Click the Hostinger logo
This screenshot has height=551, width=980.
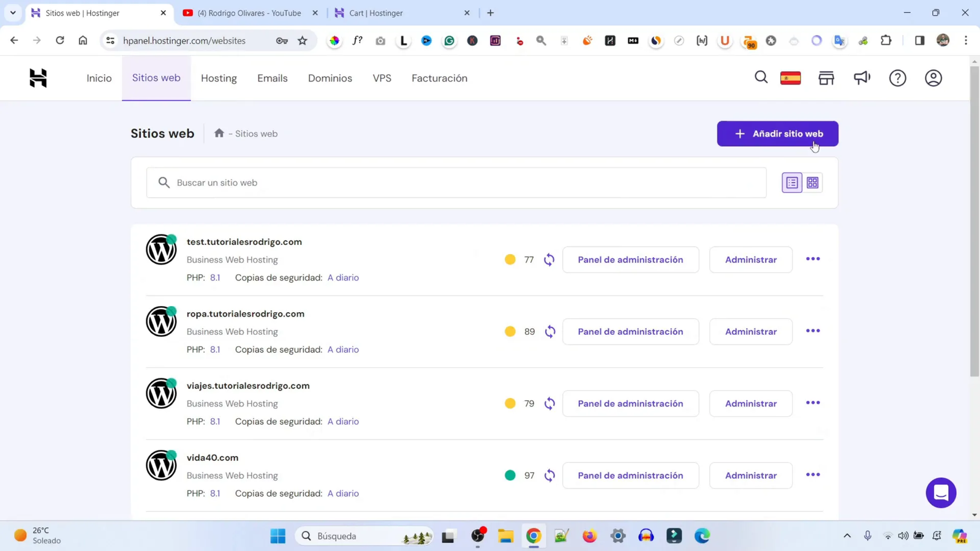[38, 78]
